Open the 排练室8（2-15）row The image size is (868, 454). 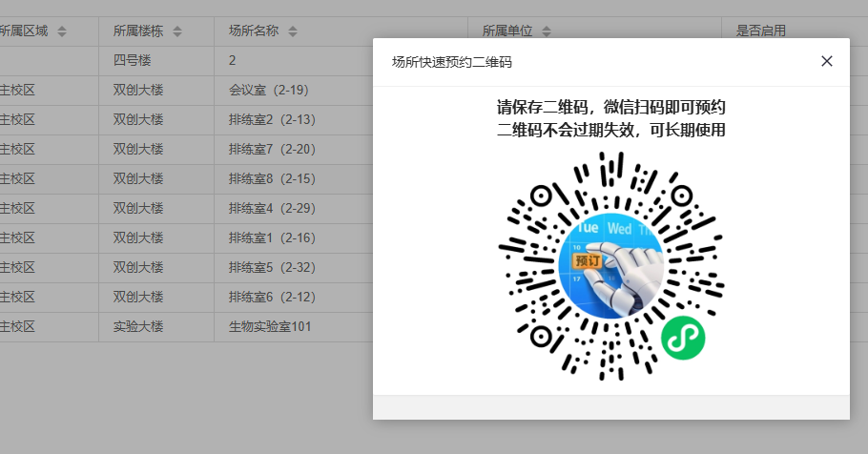[272, 179]
